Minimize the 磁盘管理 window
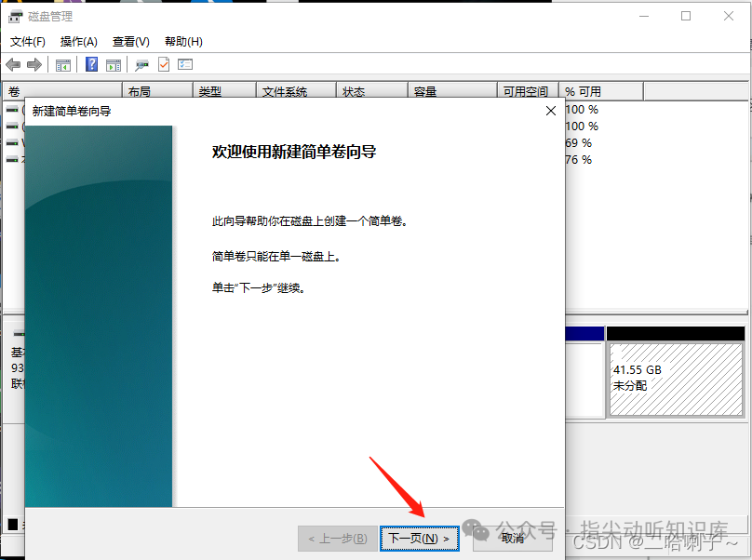The image size is (752, 560). (x=644, y=16)
